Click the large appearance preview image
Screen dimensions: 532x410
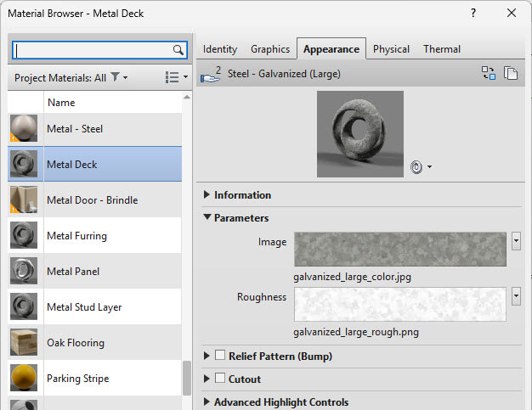360,134
